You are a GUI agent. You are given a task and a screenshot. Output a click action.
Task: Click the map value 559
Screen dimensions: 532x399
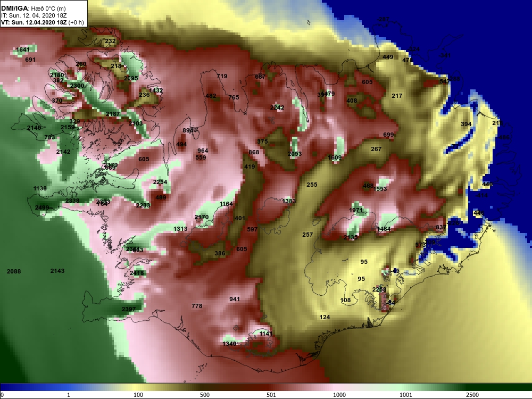point(201,157)
